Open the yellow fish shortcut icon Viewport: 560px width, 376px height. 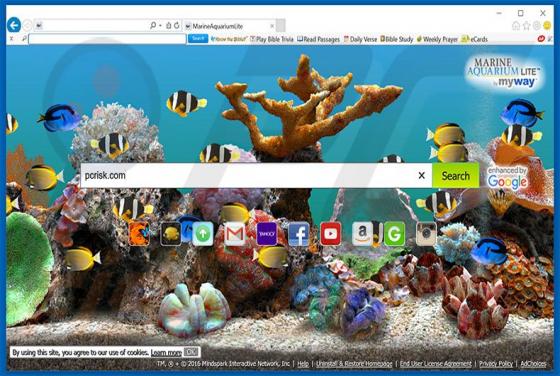[x=171, y=234]
